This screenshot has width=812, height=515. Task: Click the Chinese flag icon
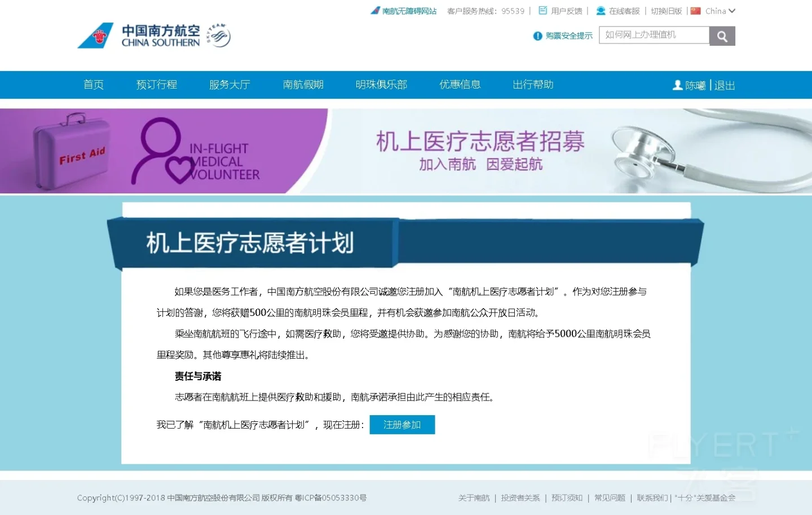pos(695,11)
